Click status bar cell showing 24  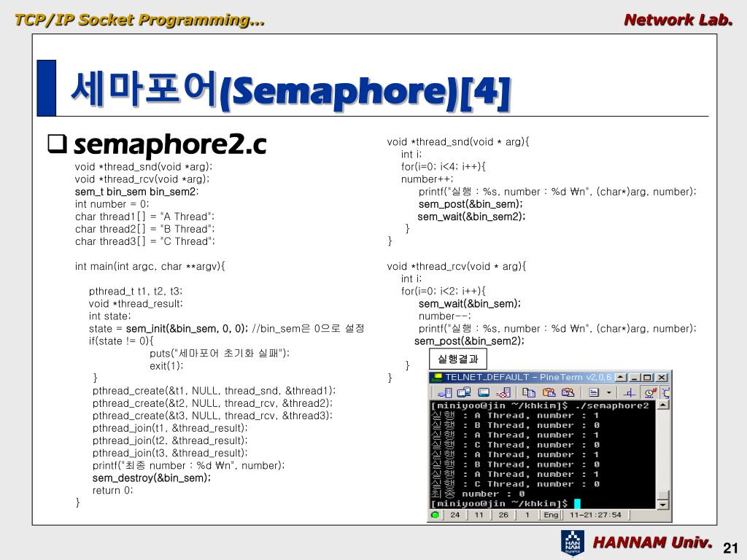click(455, 515)
